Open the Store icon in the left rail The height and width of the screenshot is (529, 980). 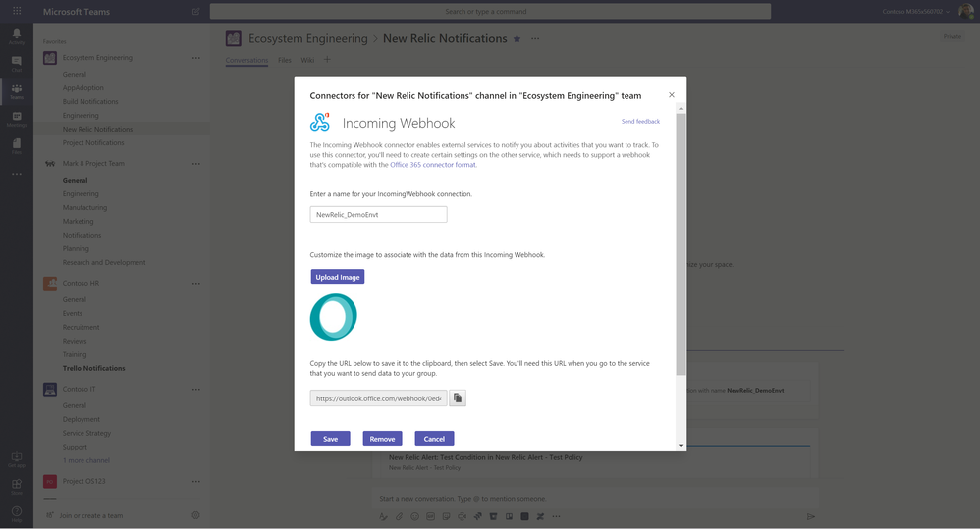tap(17, 487)
